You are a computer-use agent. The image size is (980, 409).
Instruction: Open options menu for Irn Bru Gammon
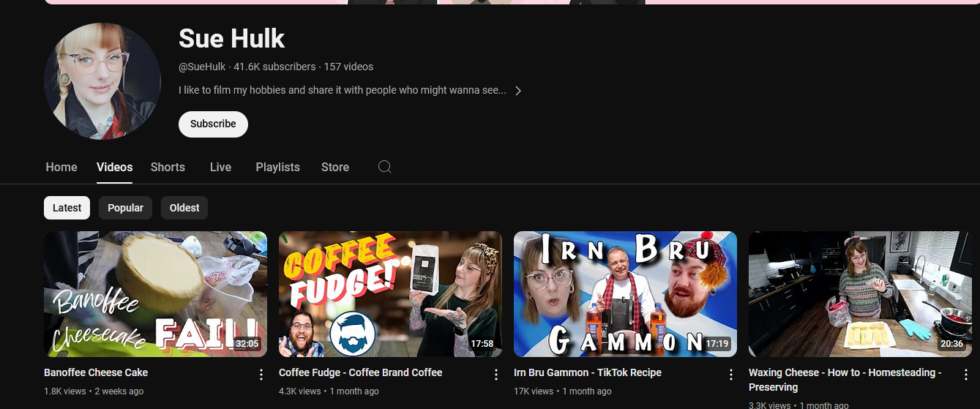(x=731, y=375)
